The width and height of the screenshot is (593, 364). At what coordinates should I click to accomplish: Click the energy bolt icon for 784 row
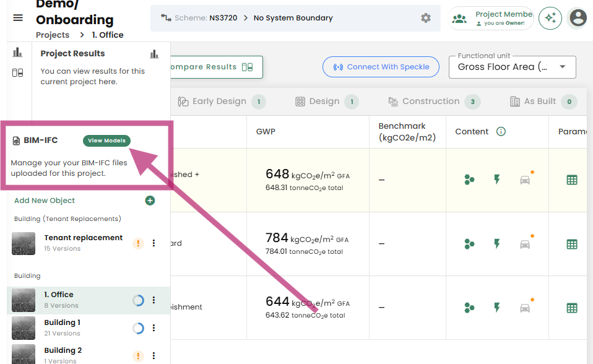pos(496,244)
